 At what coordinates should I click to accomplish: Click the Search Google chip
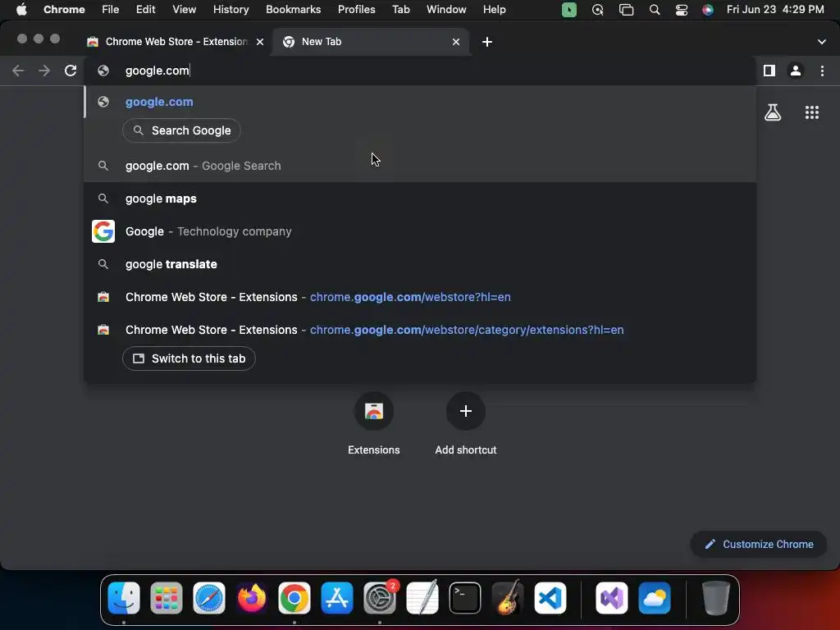(x=181, y=130)
